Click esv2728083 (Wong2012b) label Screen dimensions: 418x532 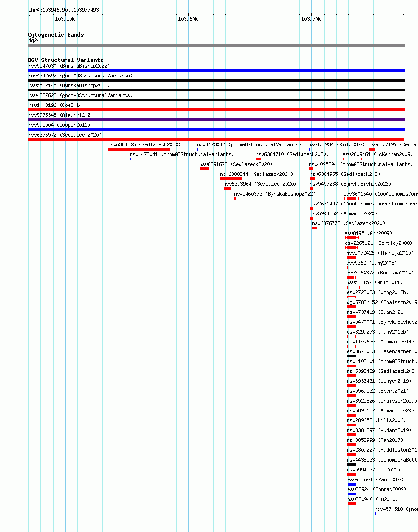tap(378, 292)
